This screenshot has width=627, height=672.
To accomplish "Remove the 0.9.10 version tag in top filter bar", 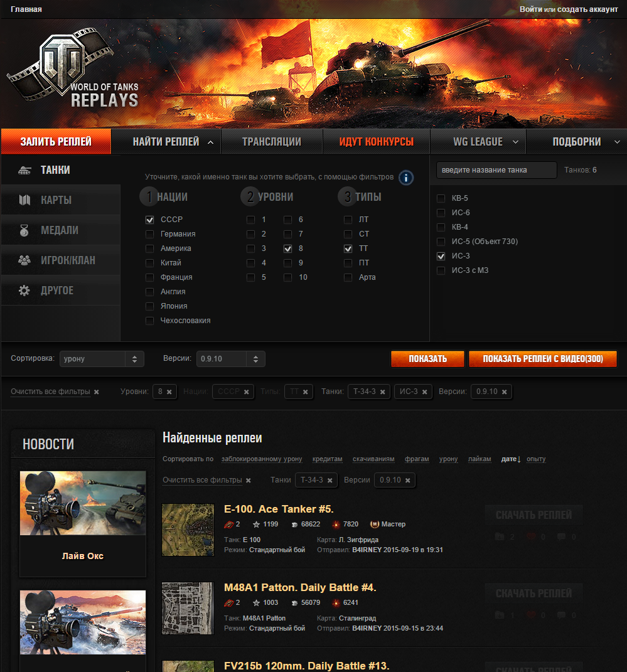I will click(x=504, y=392).
